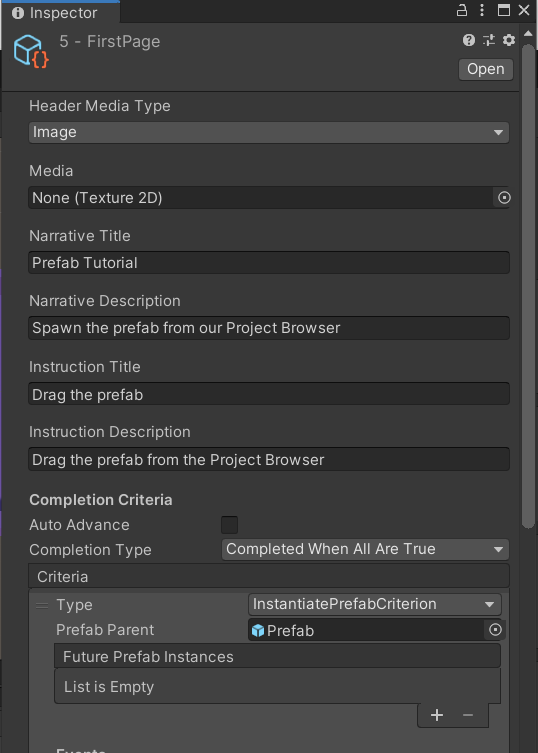Image resolution: width=538 pixels, height=753 pixels.
Task: Enable the Auto Advance checkbox
Action: 229,525
